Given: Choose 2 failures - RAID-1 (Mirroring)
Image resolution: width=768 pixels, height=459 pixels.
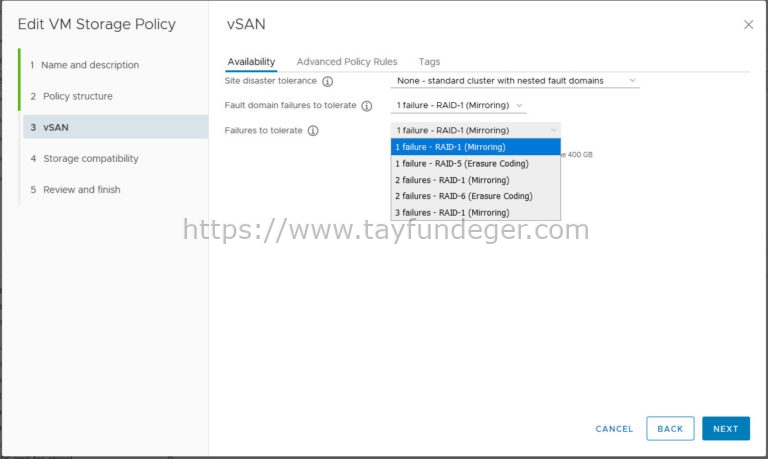Looking at the screenshot, I should tap(475, 180).
